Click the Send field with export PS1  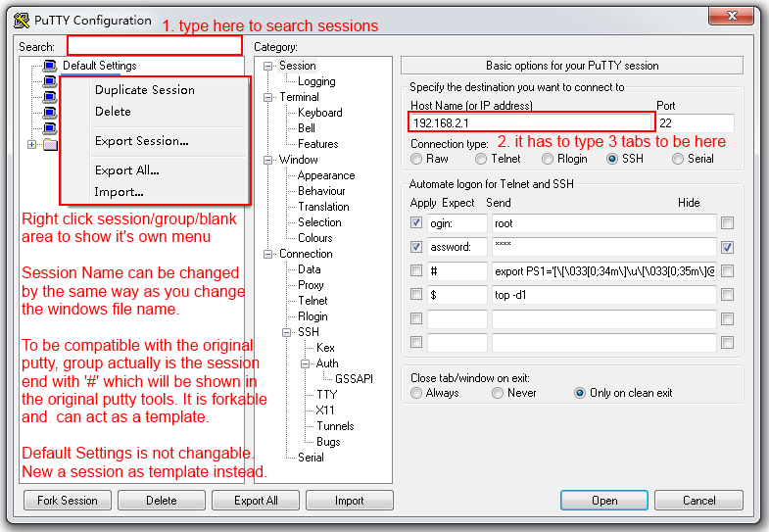604,271
